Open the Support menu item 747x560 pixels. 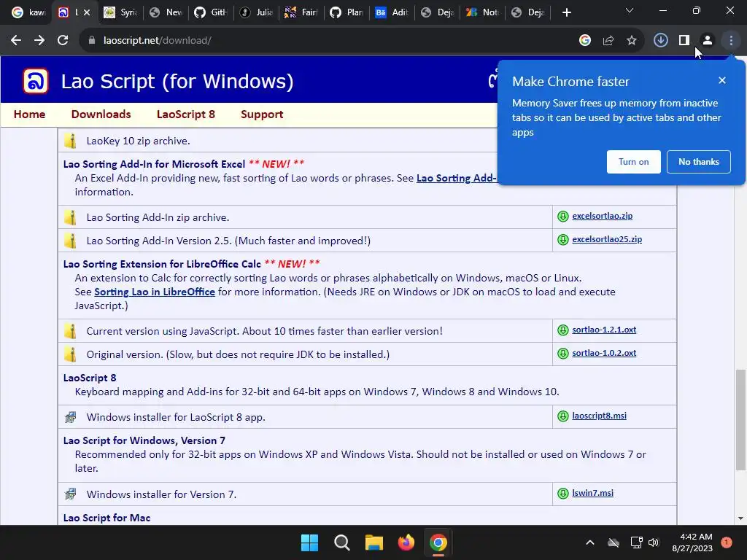click(x=262, y=114)
